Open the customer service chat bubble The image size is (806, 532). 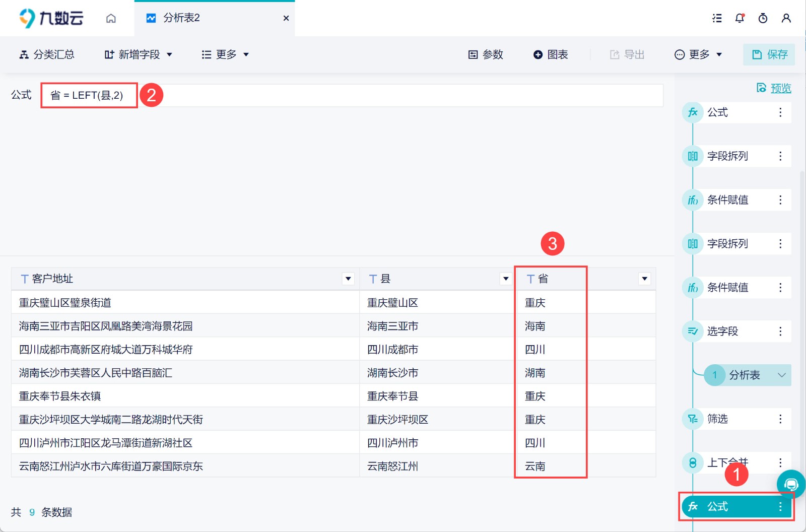[x=791, y=485]
